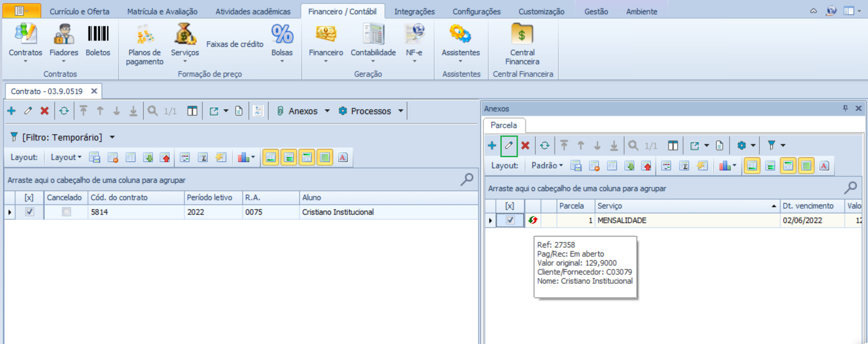The image size is (868, 344).
Task: Go to first record in Anexos toolbar
Action: click(x=564, y=146)
